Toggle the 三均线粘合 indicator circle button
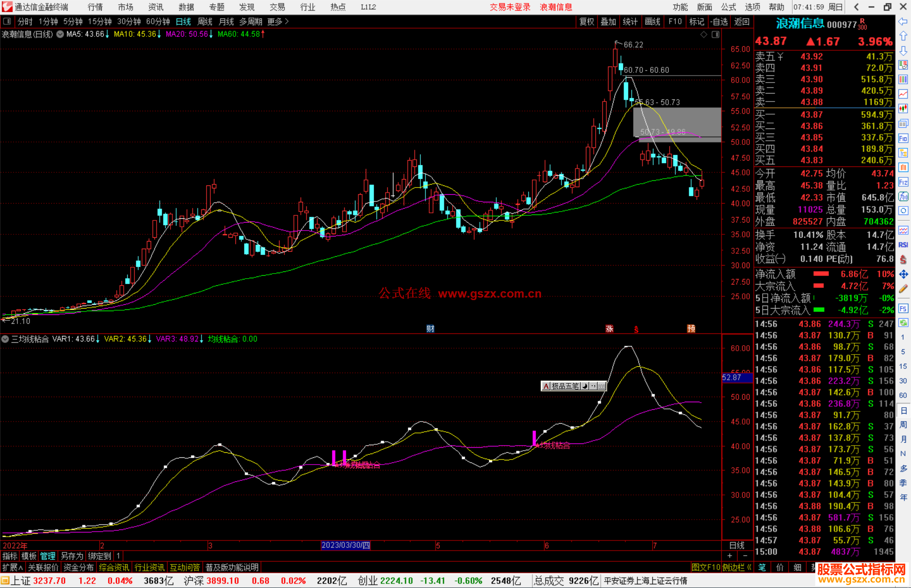Screen dimensions: 911x588 5,339
